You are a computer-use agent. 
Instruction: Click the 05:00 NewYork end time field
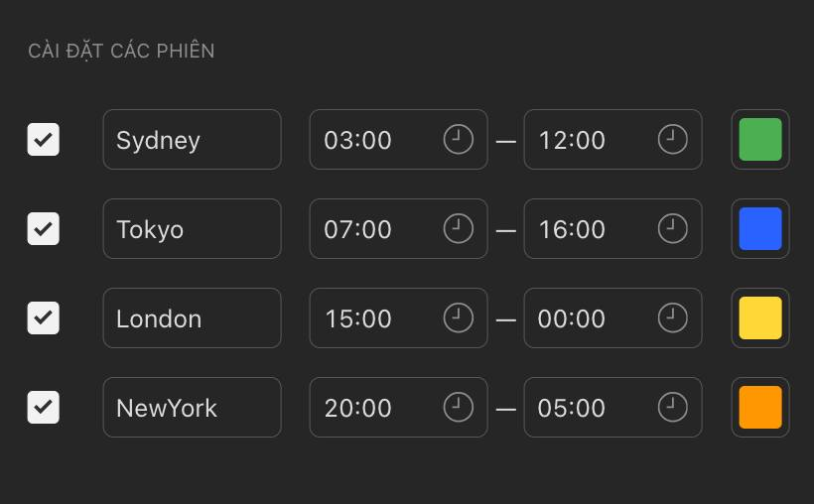point(613,407)
